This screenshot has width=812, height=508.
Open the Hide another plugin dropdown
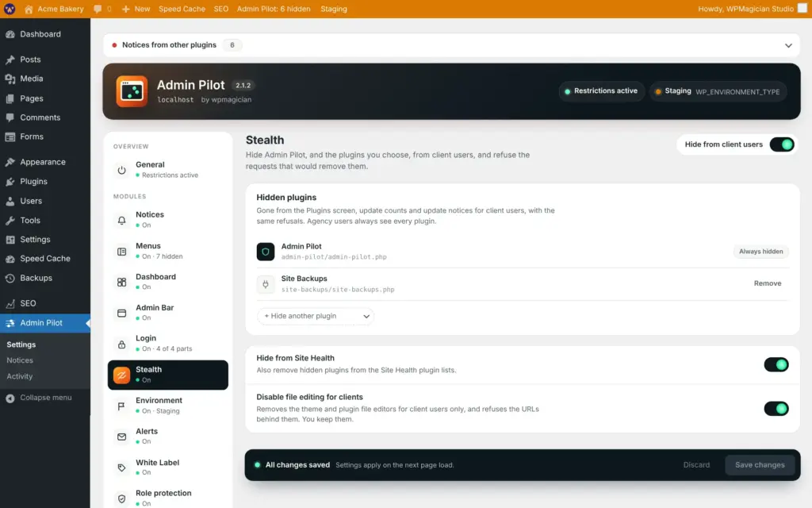(x=316, y=316)
